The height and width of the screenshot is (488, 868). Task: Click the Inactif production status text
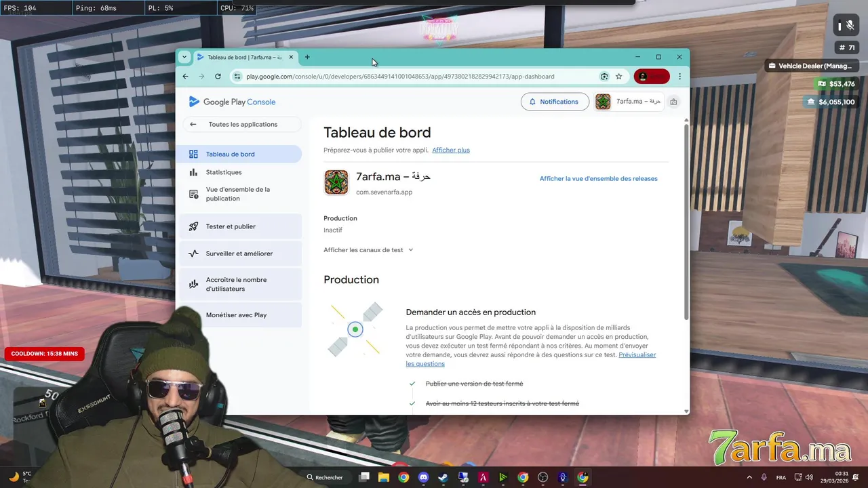(x=333, y=230)
